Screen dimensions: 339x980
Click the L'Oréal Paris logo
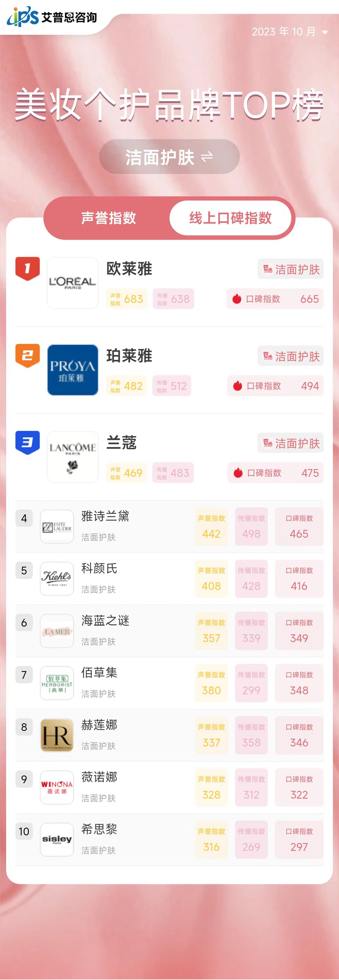click(x=72, y=283)
